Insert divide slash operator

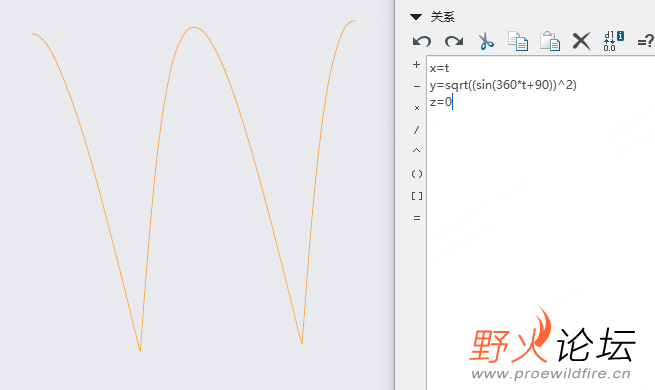click(x=416, y=130)
